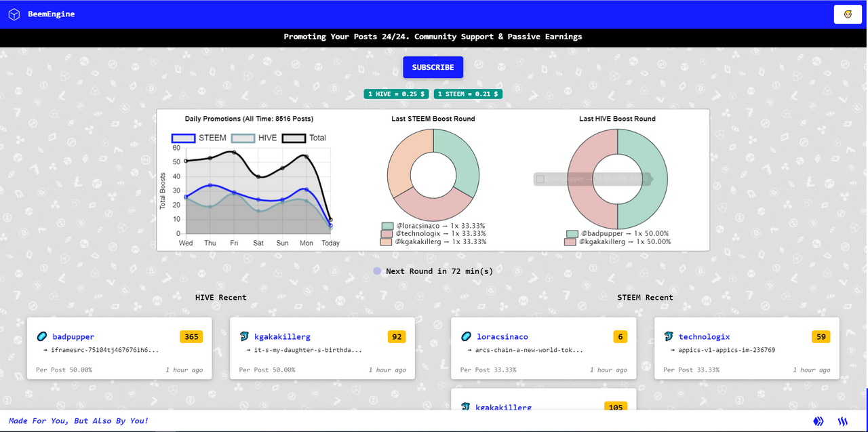Screen dimensions: 868x432
Task: Open post arcs-chain-a-new-world-tok...
Action: pyautogui.click(x=529, y=350)
